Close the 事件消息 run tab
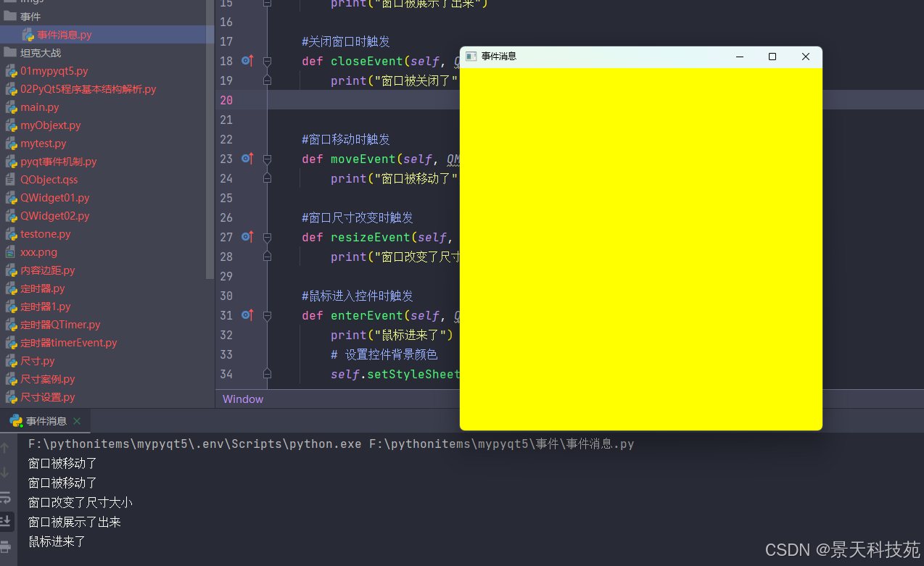Screen dimensions: 924x566 [x=77, y=421]
